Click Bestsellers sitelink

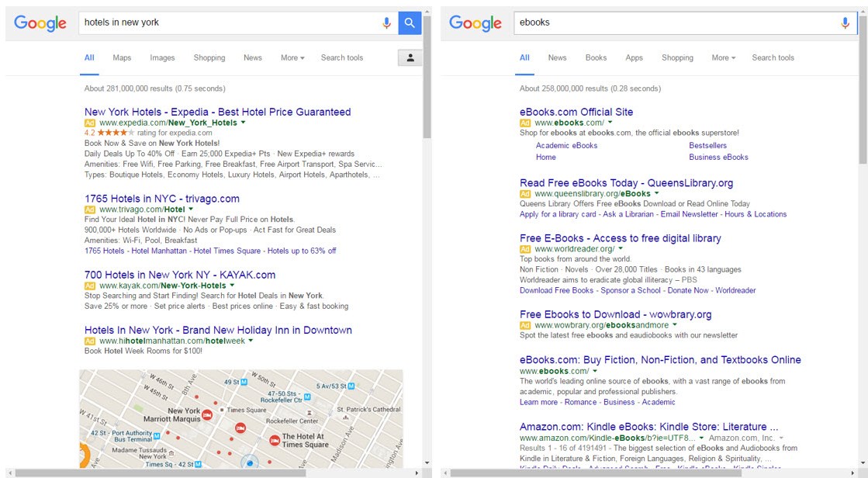pos(707,146)
